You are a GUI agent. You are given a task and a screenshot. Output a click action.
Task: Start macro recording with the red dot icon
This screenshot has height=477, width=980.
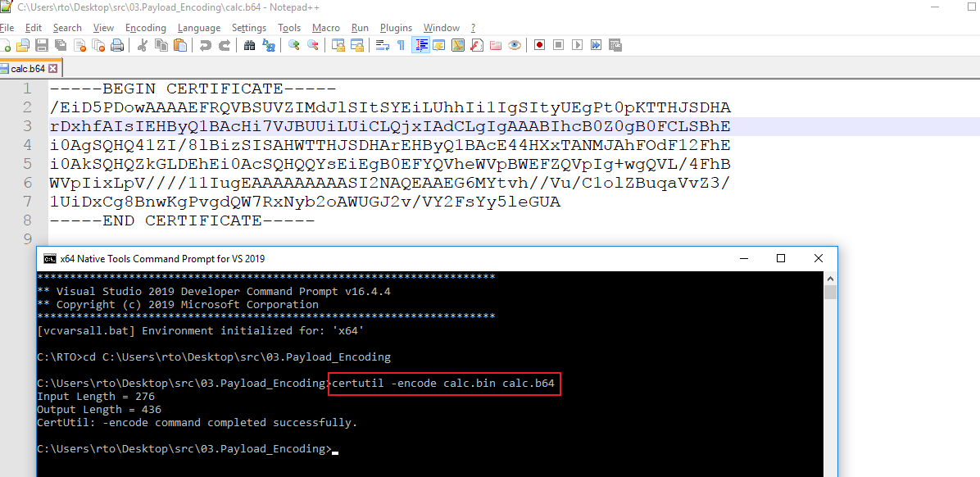(539, 46)
